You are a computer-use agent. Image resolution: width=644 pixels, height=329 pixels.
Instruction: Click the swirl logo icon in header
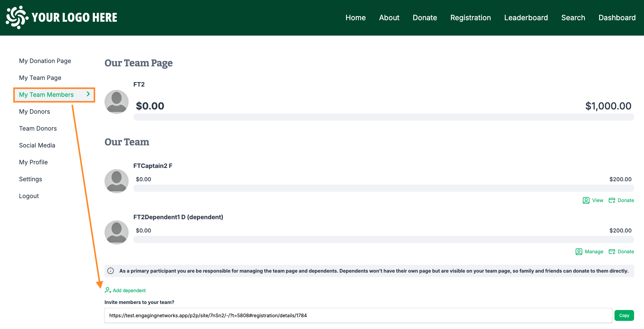tap(17, 17)
